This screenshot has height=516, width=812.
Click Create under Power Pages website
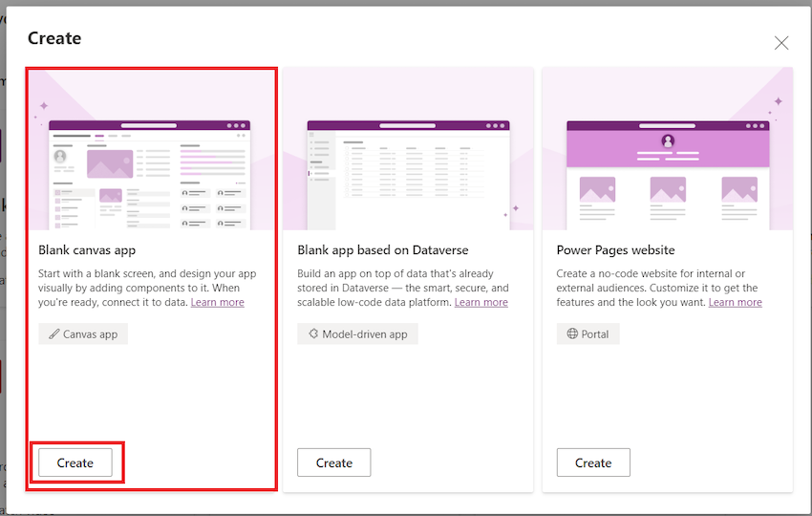(593, 462)
